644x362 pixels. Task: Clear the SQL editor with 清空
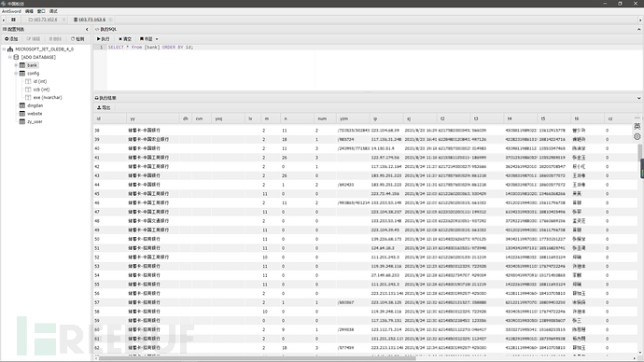(125, 39)
